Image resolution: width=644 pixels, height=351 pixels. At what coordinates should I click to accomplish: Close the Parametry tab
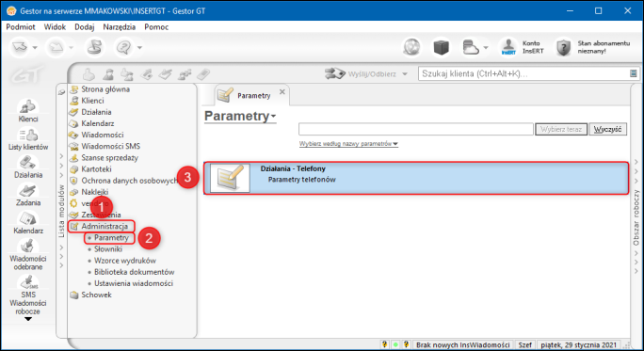click(x=282, y=92)
